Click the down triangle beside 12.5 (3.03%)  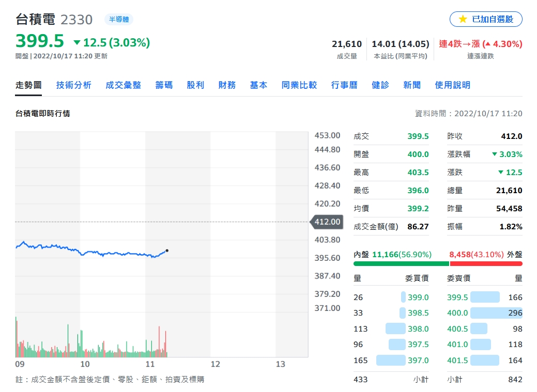coord(77,42)
